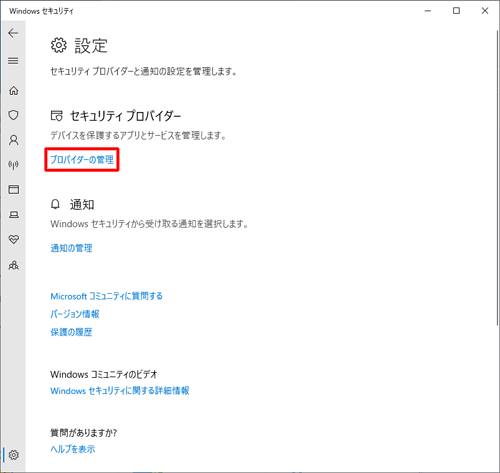500x473 pixels.
Task: Open the hamburger navigation menu
Action: (13, 61)
